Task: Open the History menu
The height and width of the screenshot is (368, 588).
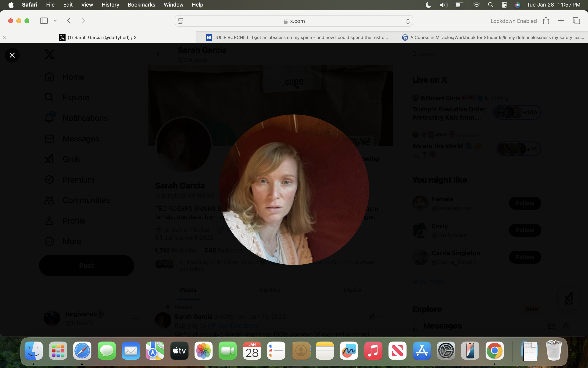Action: point(110,5)
